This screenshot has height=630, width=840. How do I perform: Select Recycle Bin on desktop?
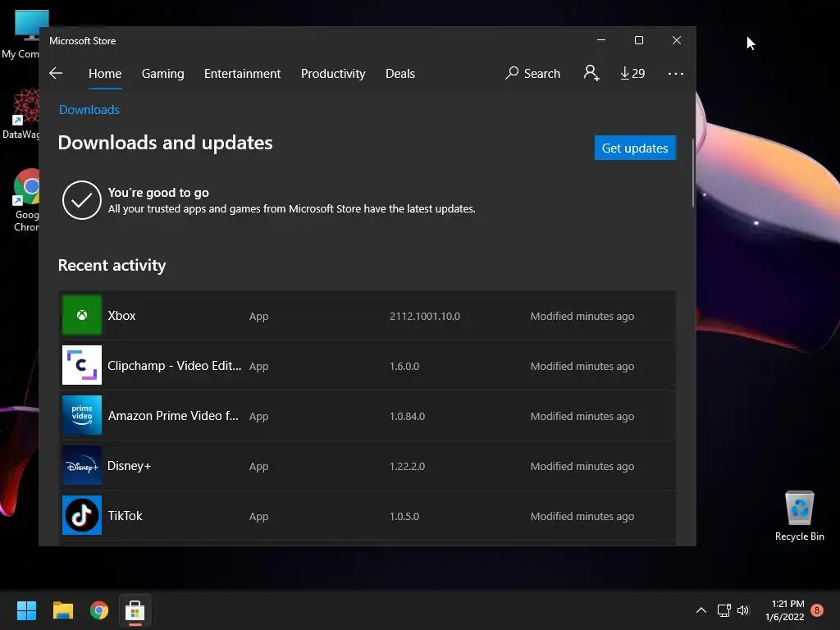click(799, 516)
